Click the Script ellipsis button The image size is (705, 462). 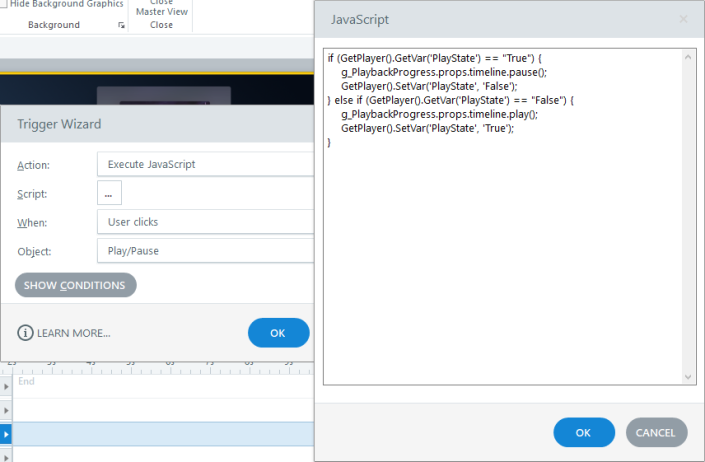(x=109, y=193)
